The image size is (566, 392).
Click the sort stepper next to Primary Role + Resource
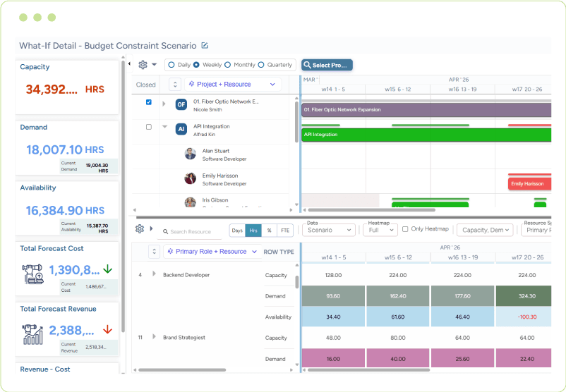[154, 252]
